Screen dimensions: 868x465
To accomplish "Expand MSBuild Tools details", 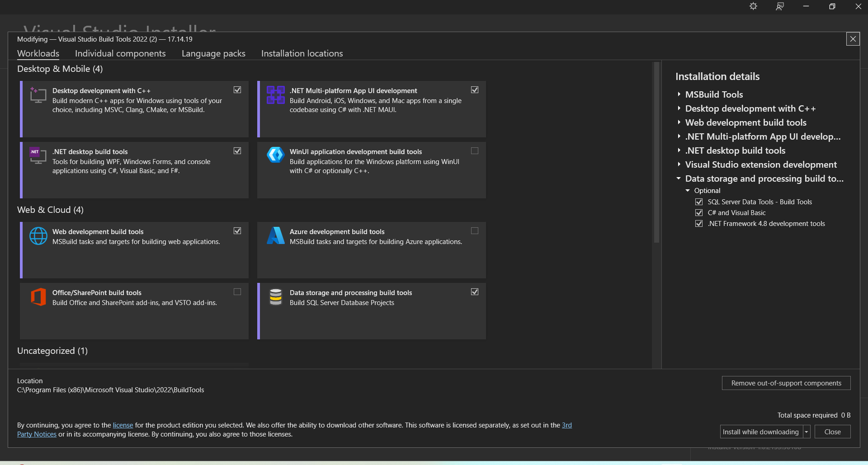I will (x=679, y=94).
